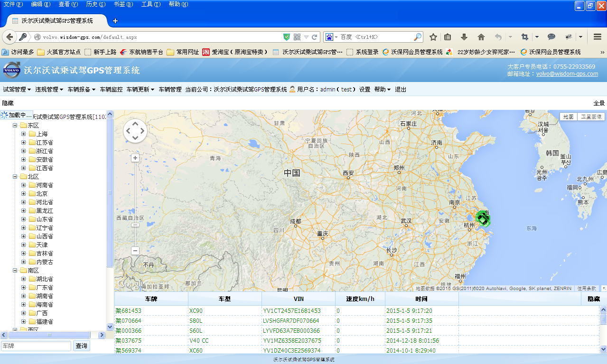Zoom out the map with minus button

pos(135,251)
